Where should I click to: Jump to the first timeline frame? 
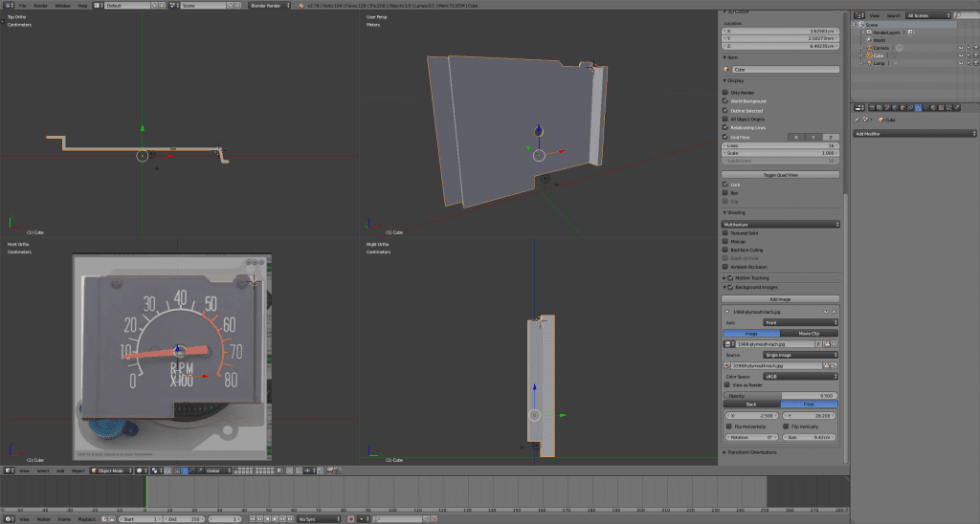click(x=253, y=518)
